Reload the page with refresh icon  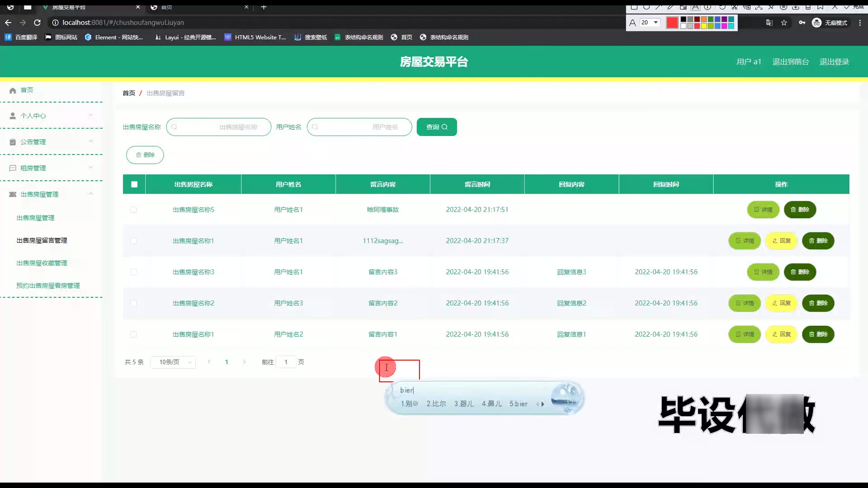tap(38, 23)
